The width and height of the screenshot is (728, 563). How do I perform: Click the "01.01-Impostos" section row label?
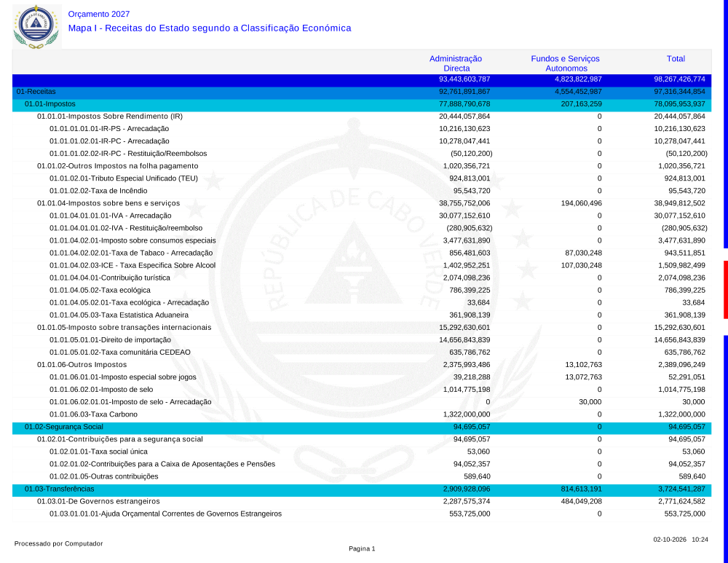coord(50,104)
